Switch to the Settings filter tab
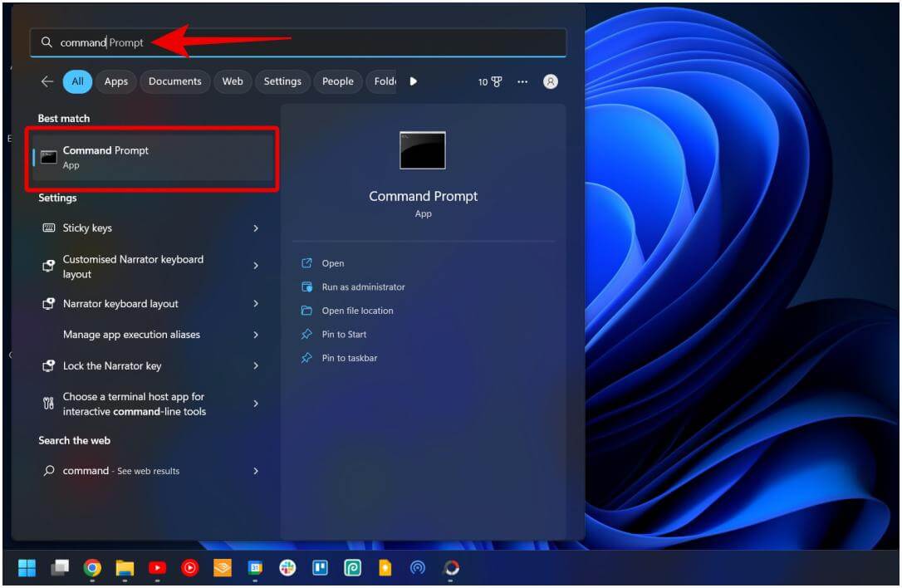The image size is (902, 588). click(x=282, y=81)
